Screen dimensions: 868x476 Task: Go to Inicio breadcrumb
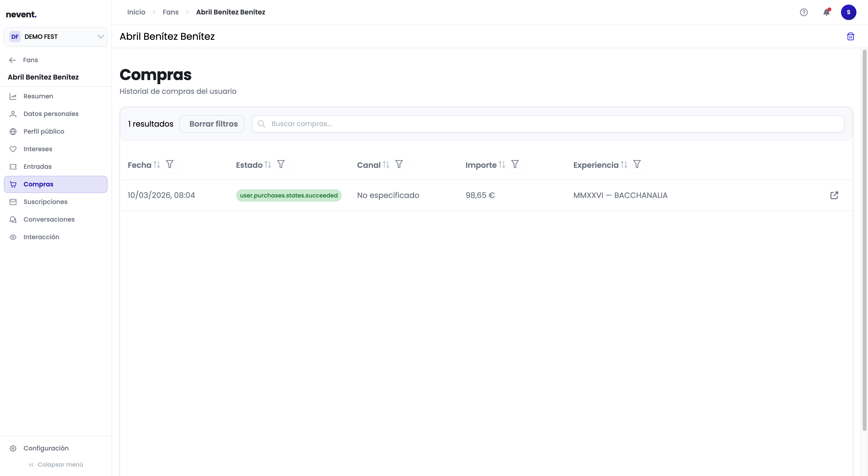(136, 12)
